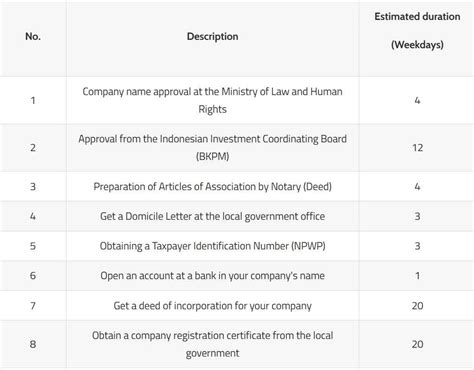
Task: Click the 'No.' column header
Action: [33, 36]
